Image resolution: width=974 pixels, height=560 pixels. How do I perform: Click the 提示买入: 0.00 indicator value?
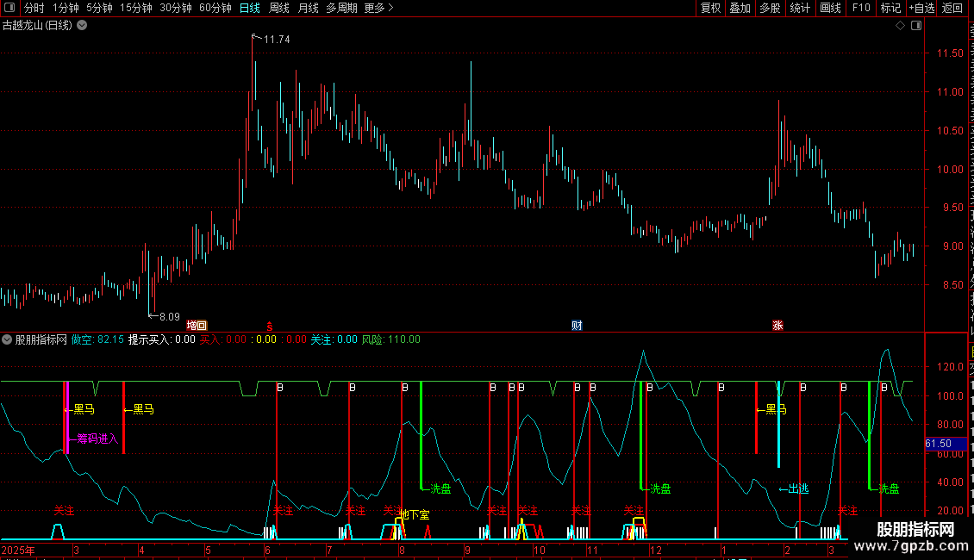point(161,339)
